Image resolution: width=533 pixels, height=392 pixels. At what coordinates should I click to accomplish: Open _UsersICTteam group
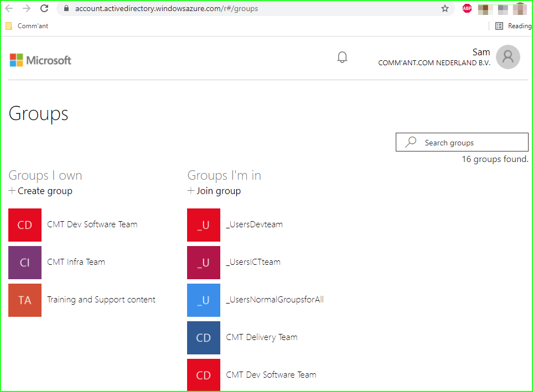(x=253, y=262)
